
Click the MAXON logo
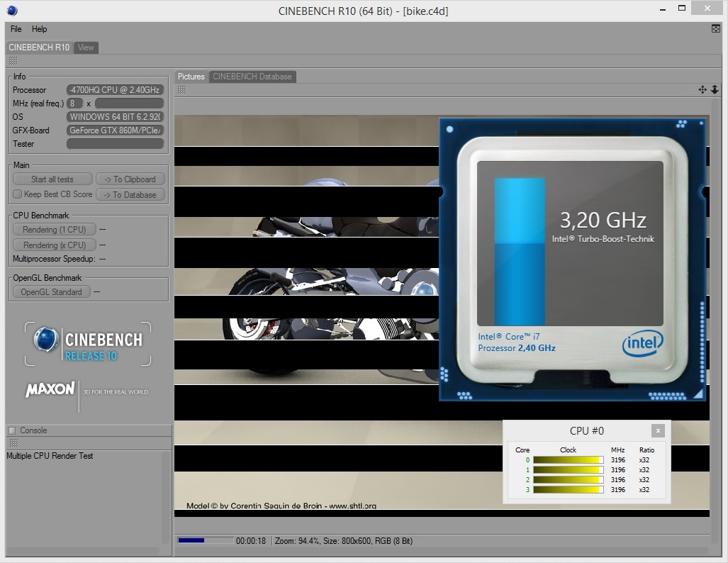pos(50,389)
